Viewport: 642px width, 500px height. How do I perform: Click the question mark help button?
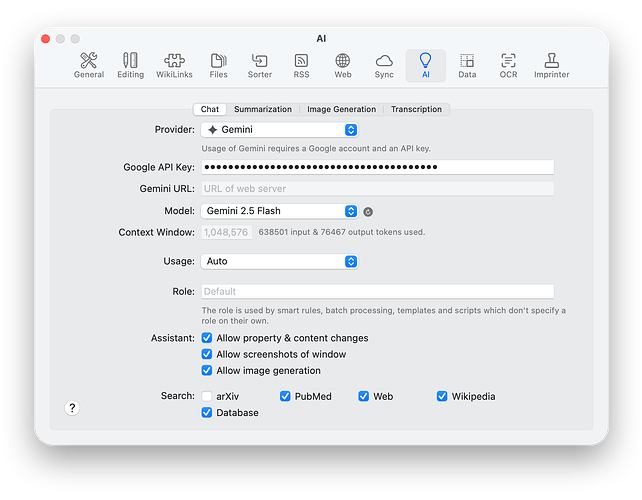click(x=72, y=408)
